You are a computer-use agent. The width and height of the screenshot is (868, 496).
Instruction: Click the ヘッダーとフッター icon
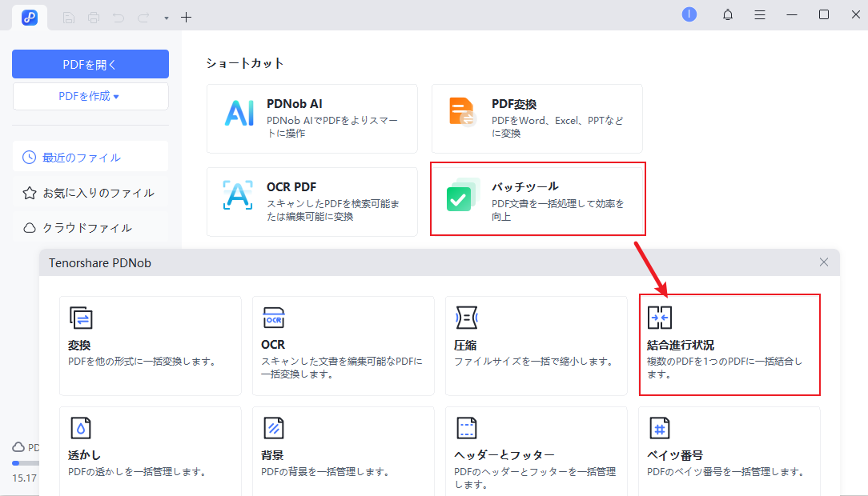tap(466, 428)
